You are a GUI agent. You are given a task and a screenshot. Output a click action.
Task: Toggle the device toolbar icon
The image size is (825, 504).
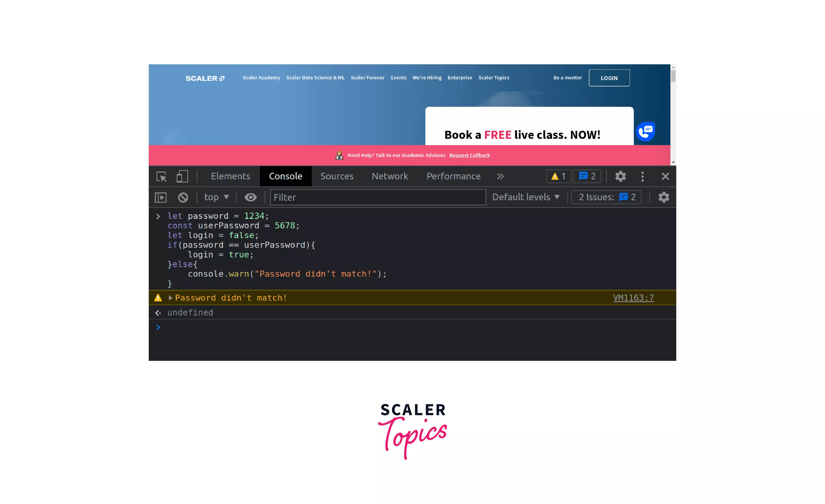tap(182, 176)
